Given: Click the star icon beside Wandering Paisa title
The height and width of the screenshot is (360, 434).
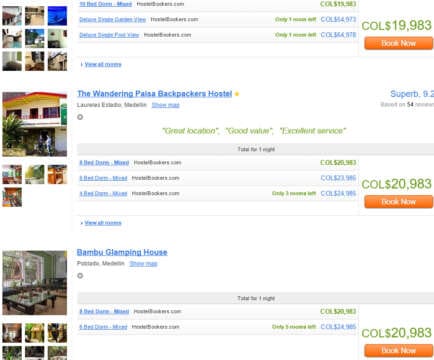Looking at the screenshot, I should point(237,94).
